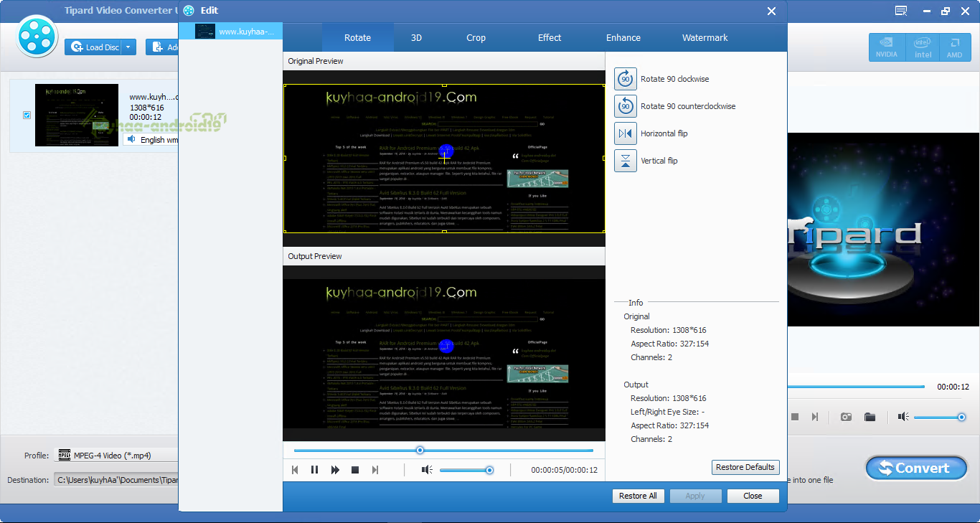Open snapshot folder icon in main player

870,417
